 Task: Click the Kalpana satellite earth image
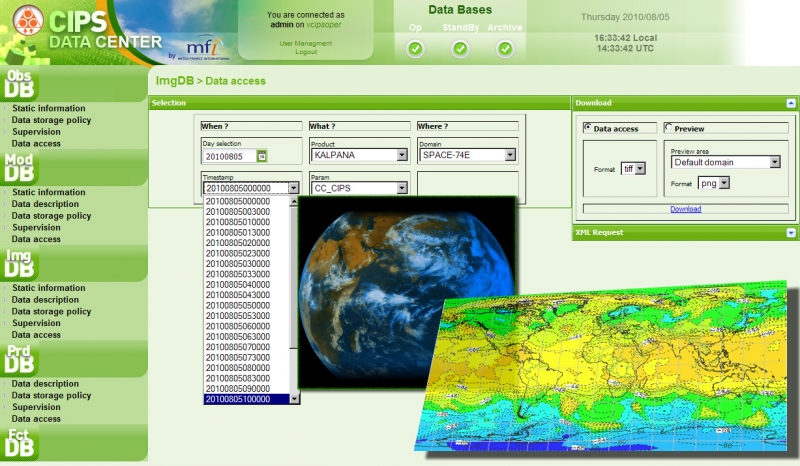[x=407, y=292]
